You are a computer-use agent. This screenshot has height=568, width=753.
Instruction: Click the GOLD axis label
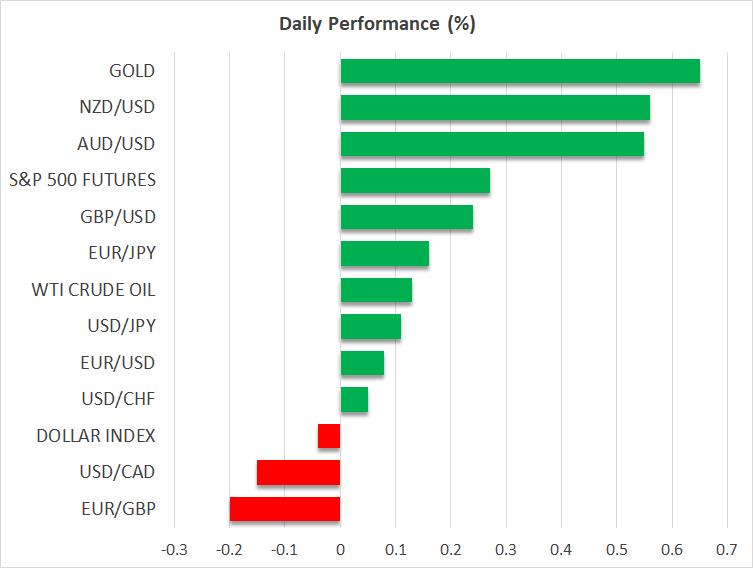coord(133,71)
